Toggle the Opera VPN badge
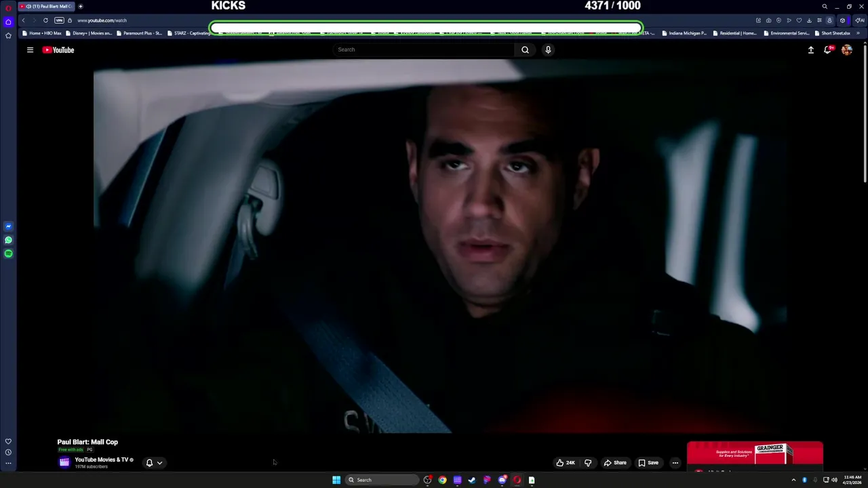The image size is (868, 488). (x=59, y=20)
